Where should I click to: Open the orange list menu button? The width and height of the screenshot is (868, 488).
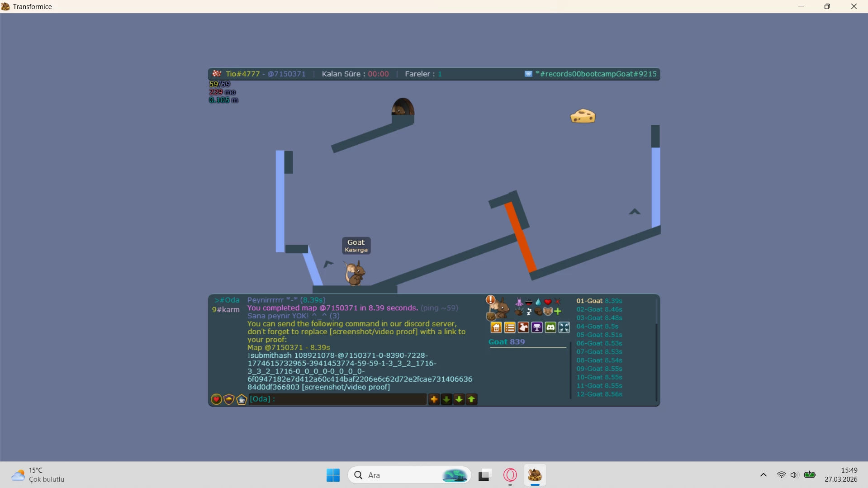pos(510,327)
